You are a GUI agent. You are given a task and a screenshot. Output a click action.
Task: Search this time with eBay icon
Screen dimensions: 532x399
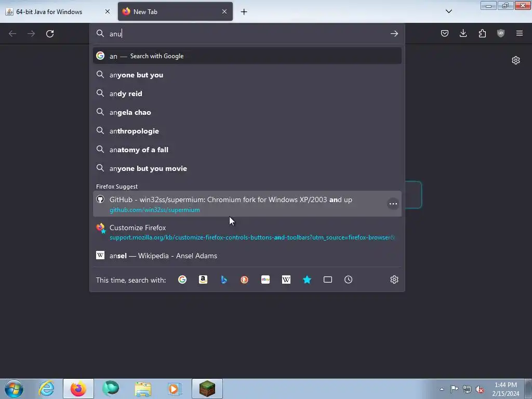tap(265, 280)
